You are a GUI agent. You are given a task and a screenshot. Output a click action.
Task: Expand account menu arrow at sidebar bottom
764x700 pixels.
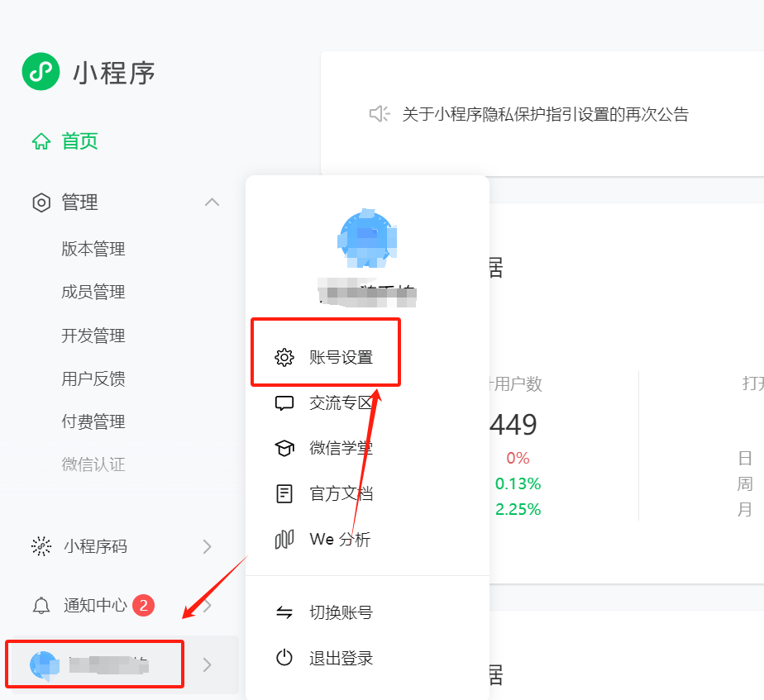[207, 665]
